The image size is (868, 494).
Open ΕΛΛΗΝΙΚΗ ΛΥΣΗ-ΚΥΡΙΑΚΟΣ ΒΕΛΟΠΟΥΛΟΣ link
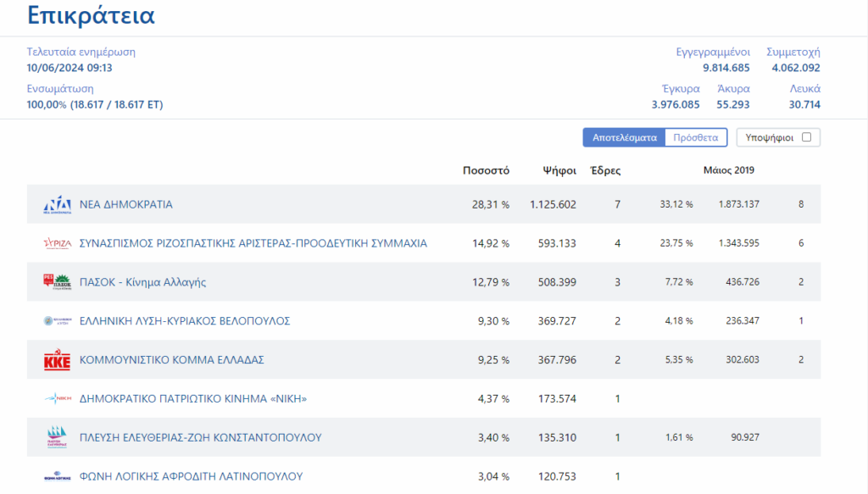tap(185, 321)
